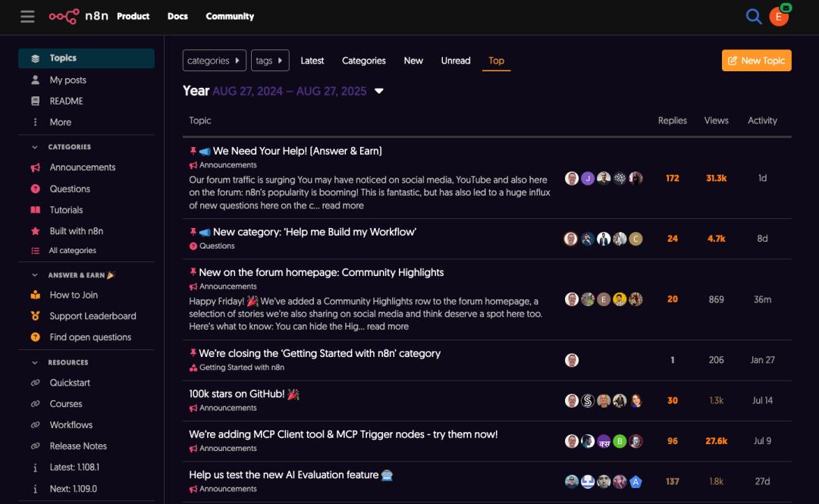This screenshot has height=504, width=819.
Task: Click the search magnifier icon
Action: click(x=753, y=17)
